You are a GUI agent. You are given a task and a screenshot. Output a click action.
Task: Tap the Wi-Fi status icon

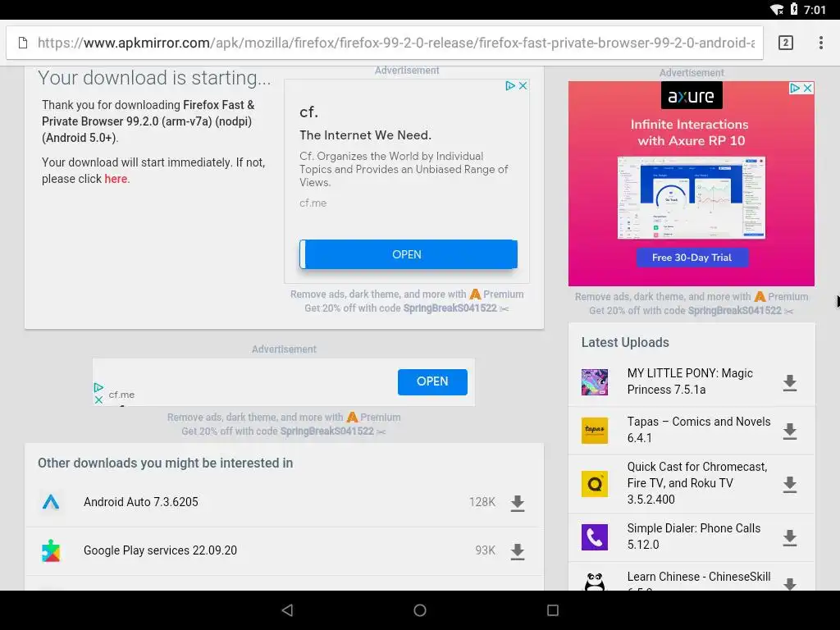[777, 10]
